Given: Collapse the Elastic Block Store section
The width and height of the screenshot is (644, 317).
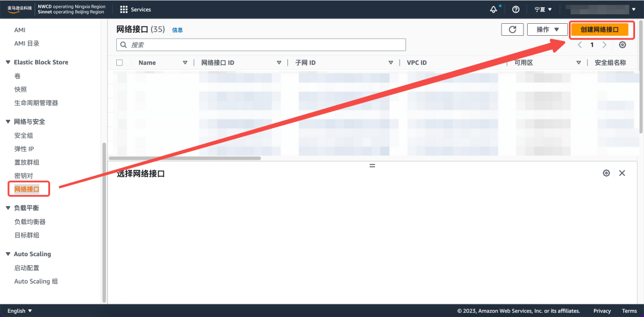Looking at the screenshot, I should [8, 63].
